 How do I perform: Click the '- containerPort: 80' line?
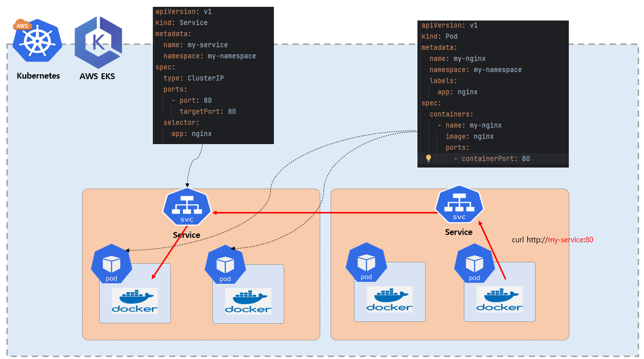coord(492,159)
